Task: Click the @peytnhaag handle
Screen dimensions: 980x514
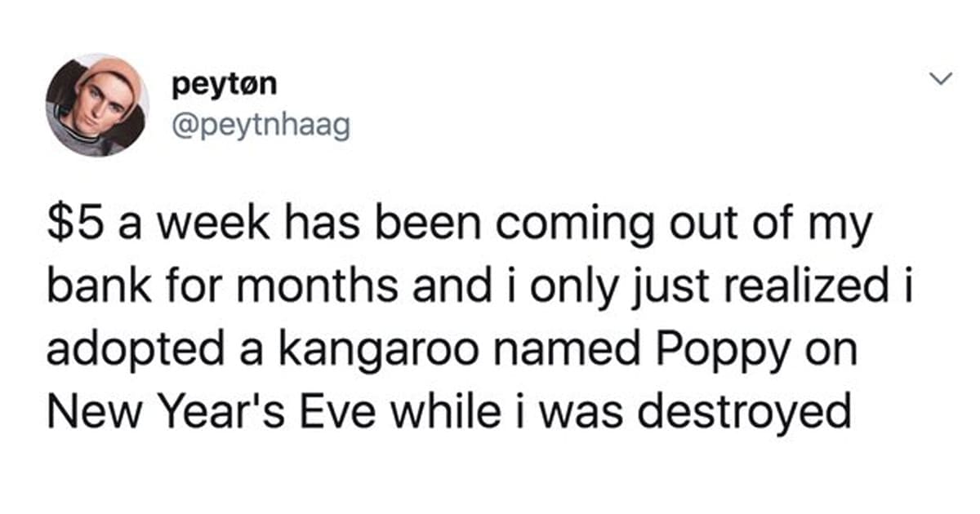Action: 261,126
